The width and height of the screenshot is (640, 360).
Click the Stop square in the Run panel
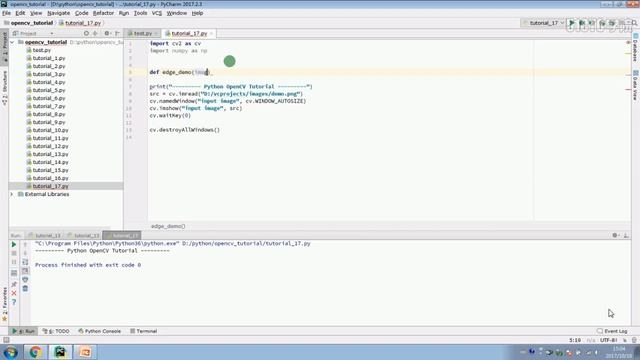point(14,253)
